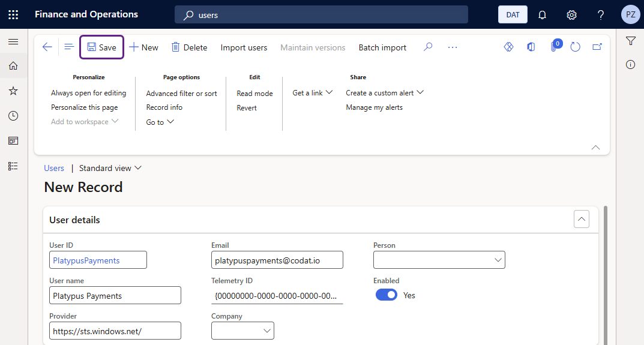Collapse the User details section
This screenshot has width=644, height=345.
click(x=581, y=220)
